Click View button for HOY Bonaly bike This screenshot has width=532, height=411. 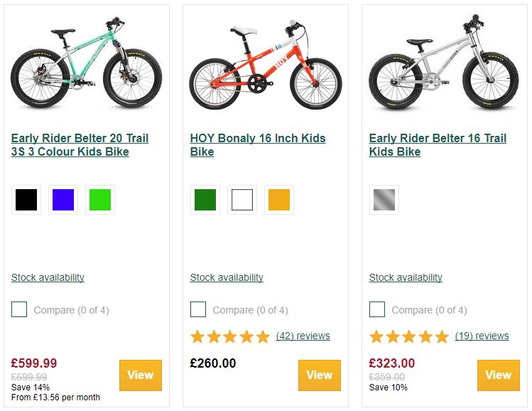tap(319, 375)
